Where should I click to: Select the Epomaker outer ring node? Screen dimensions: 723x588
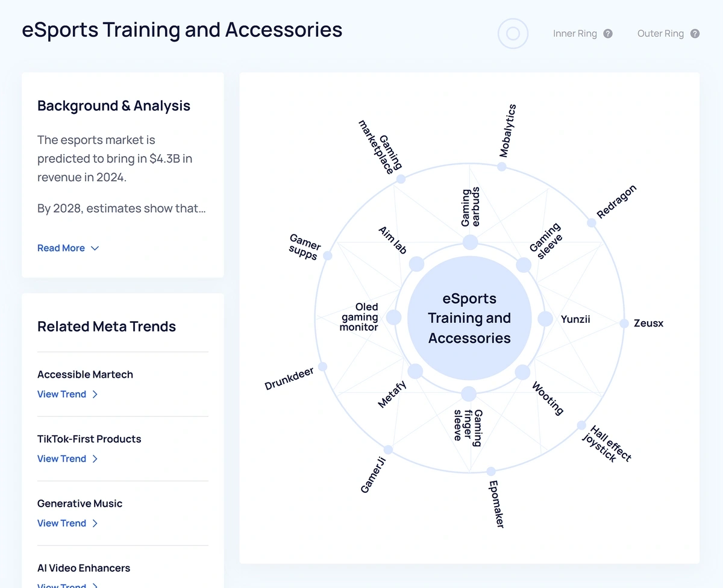(x=491, y=471)
